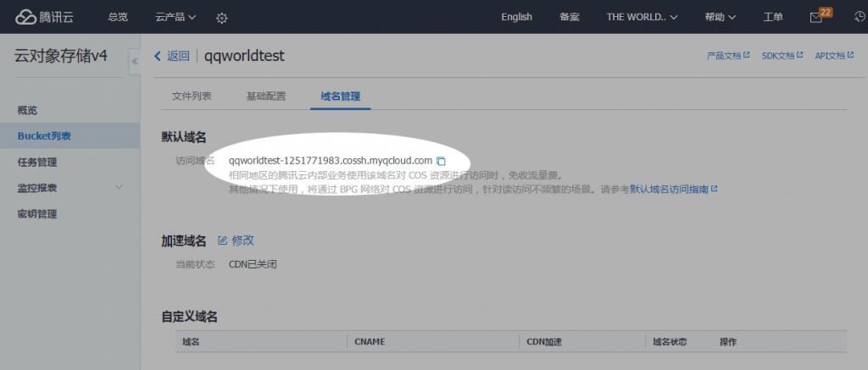Switch to the 基础配置 tab
This screenshot has width=868, height=370.
(265, 96)
